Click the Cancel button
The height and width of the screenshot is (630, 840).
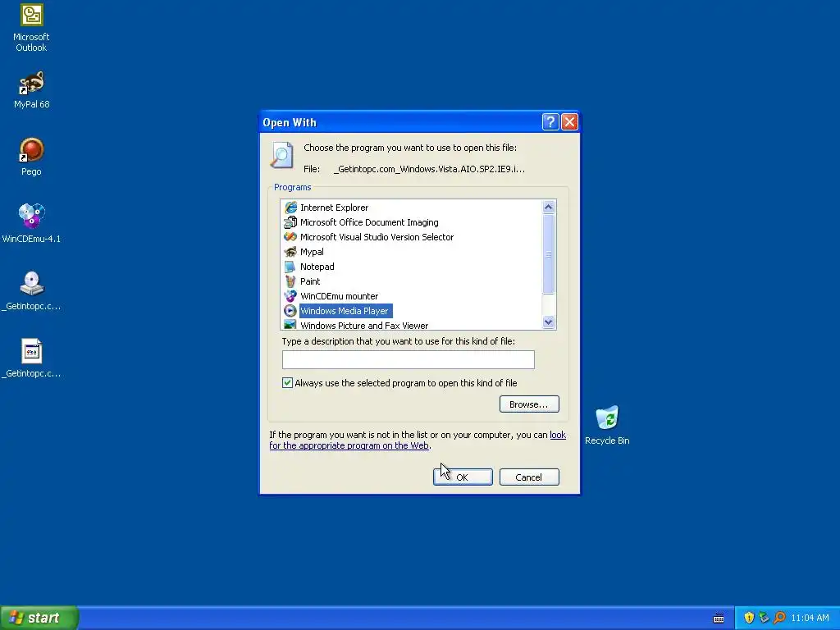pyautogui.click(x=529, y=477)
